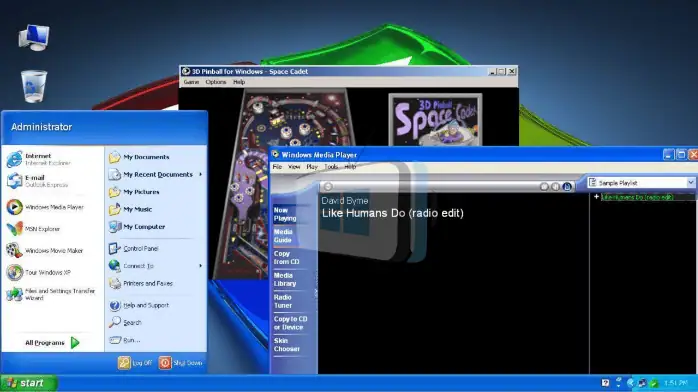Open Game menu in 3D Pinball
Viewport: 698px width, 392px height.
point(191,82)
